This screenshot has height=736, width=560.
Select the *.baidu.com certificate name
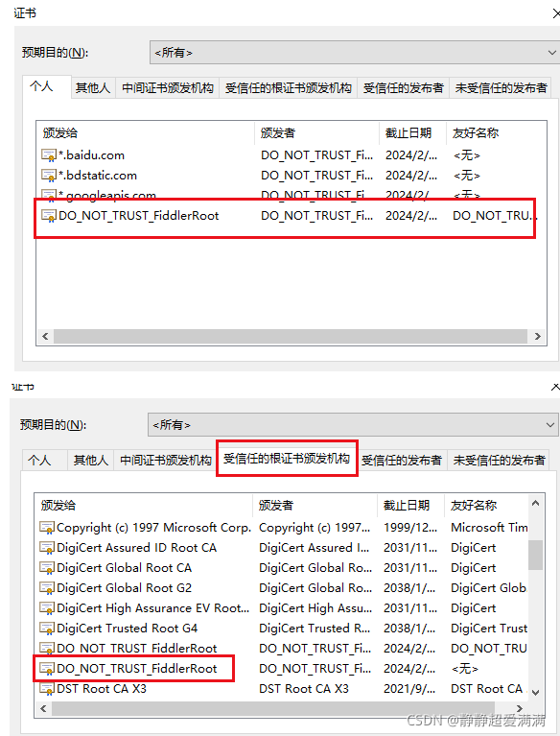pyautogui.click(x=91, y=154)
